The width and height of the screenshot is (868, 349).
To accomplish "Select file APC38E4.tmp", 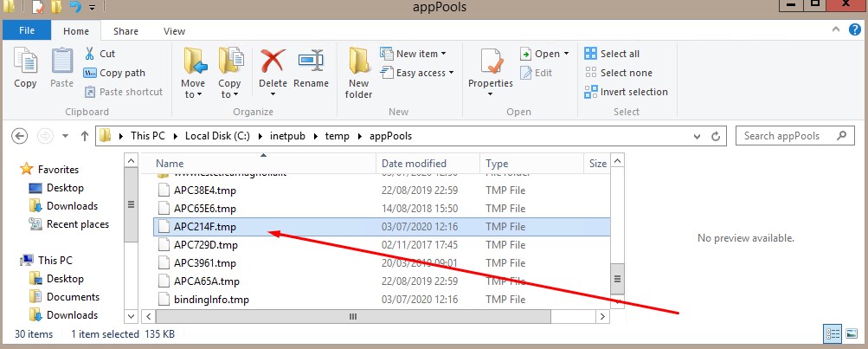I will (x=382, y=191).
